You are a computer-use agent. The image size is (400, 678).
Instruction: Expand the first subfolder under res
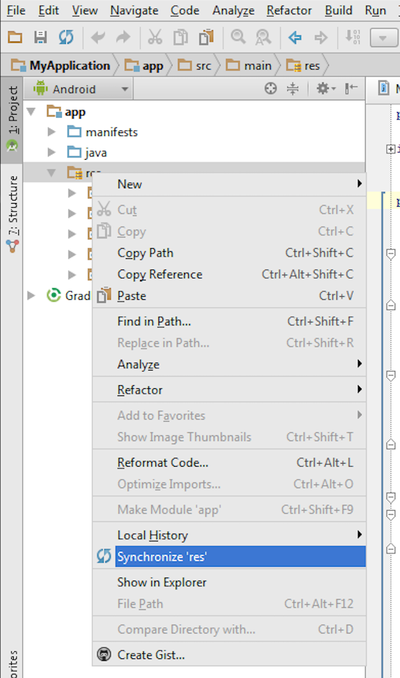pos(72,193)
